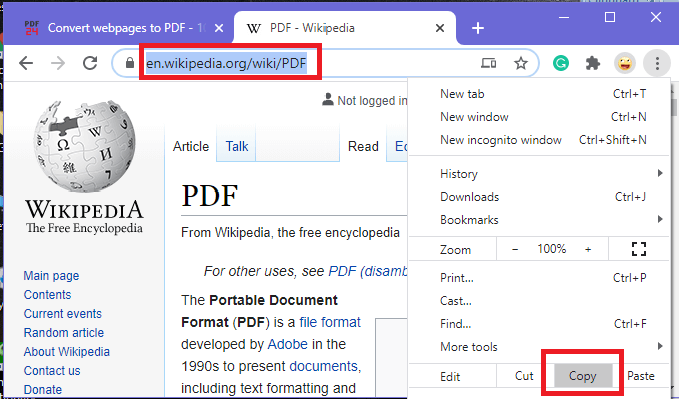Open the Wikipedia Talk tab

(x=236, y=146)
